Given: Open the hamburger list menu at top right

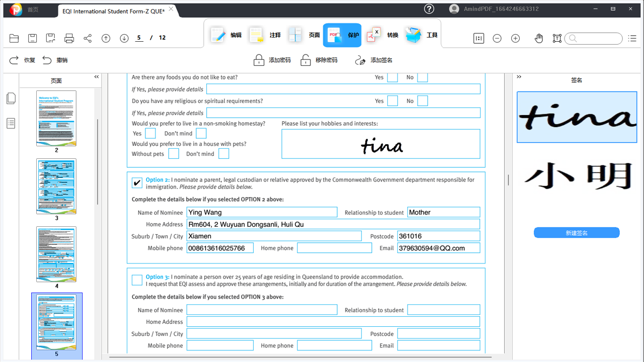Looking at the screenshot, I should pyautogui.click(x=632, y=38).
